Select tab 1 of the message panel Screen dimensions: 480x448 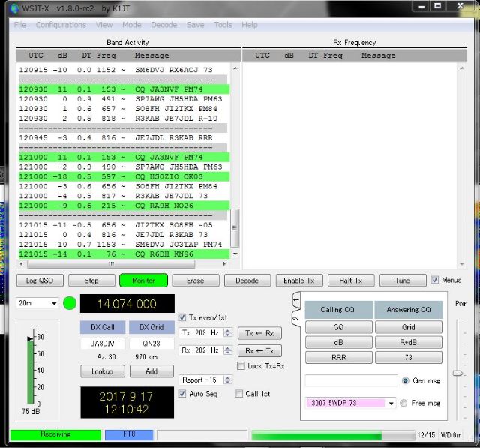click(295, 300)
